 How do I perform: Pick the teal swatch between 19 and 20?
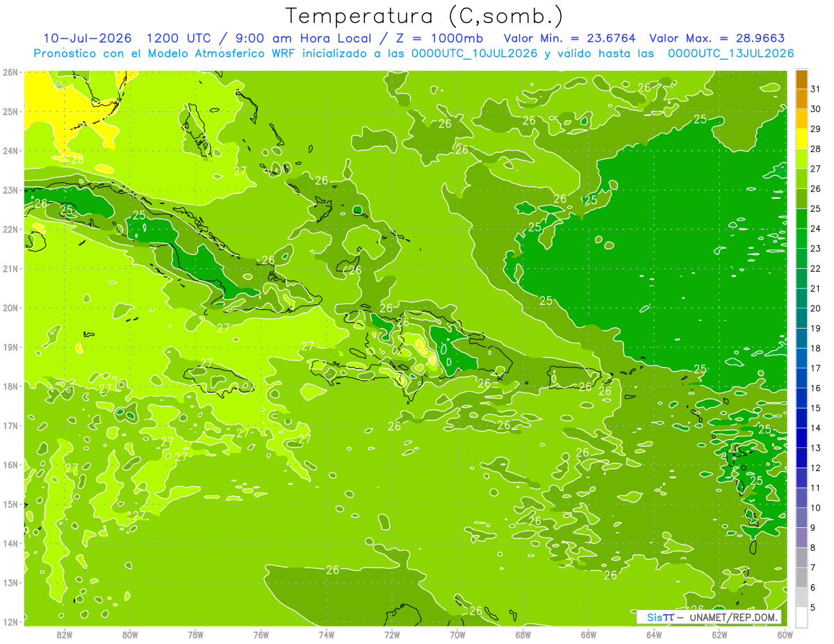tap(801, 318)
